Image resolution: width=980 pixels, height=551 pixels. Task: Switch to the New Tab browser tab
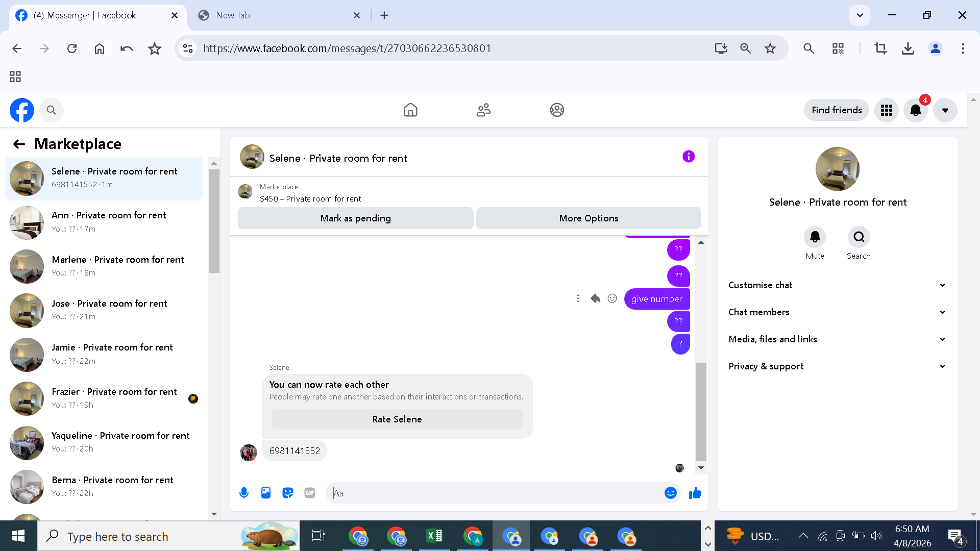[233, 15]
